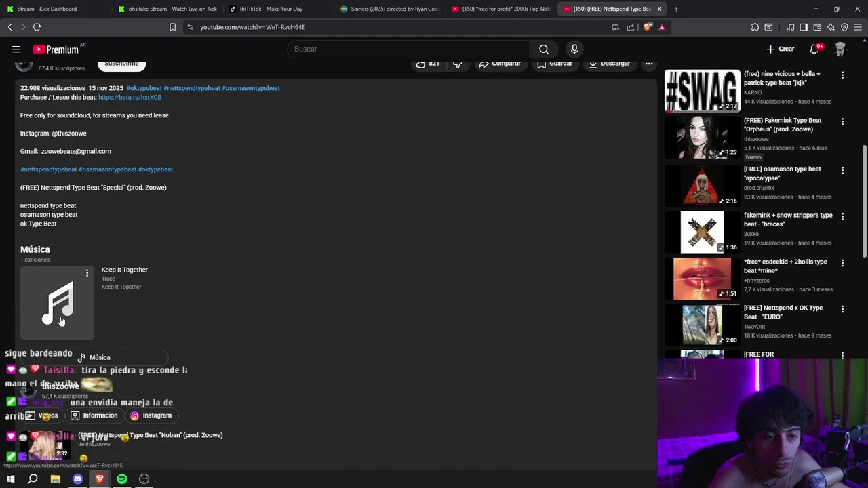Switch to Sinners (2025) tab
Screen dimensions: 868x488
(390, 9)
